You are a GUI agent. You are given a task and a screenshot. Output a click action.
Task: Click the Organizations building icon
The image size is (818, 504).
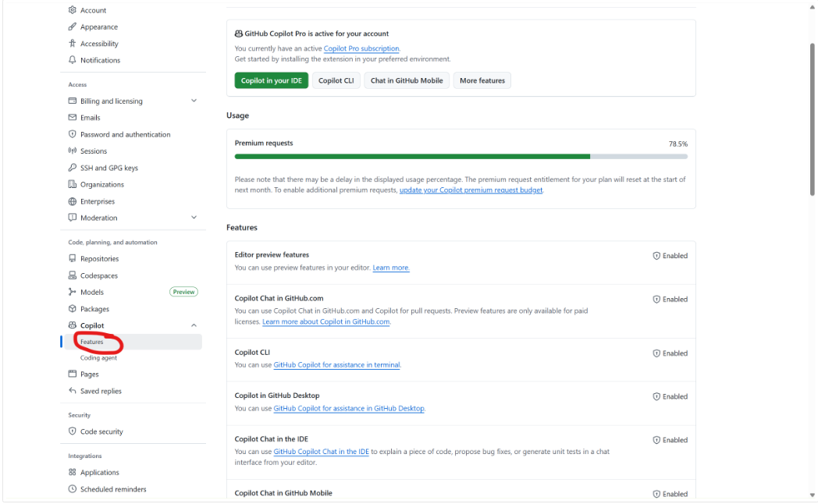coord(73,184)
